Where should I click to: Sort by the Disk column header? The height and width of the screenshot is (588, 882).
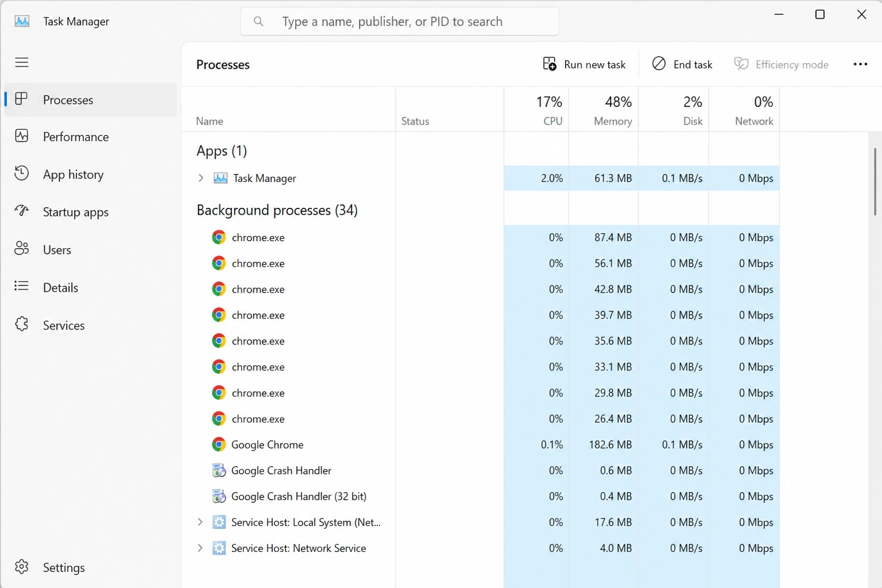(x=674, y=110)
